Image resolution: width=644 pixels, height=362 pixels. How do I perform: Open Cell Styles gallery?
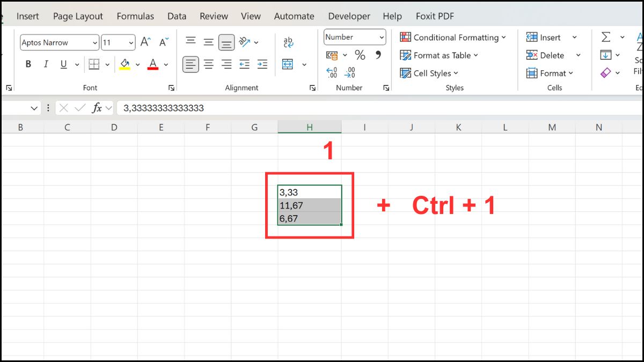click(429, 73)
